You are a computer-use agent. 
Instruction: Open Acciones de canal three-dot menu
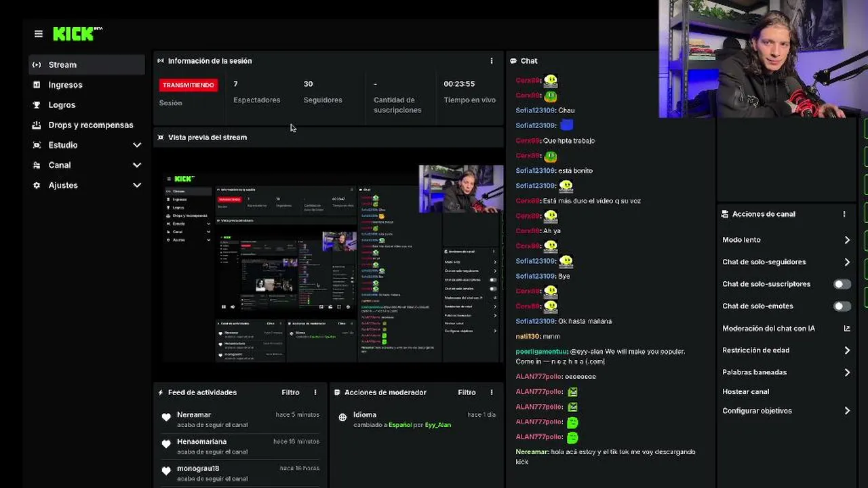tap(844, 214)
